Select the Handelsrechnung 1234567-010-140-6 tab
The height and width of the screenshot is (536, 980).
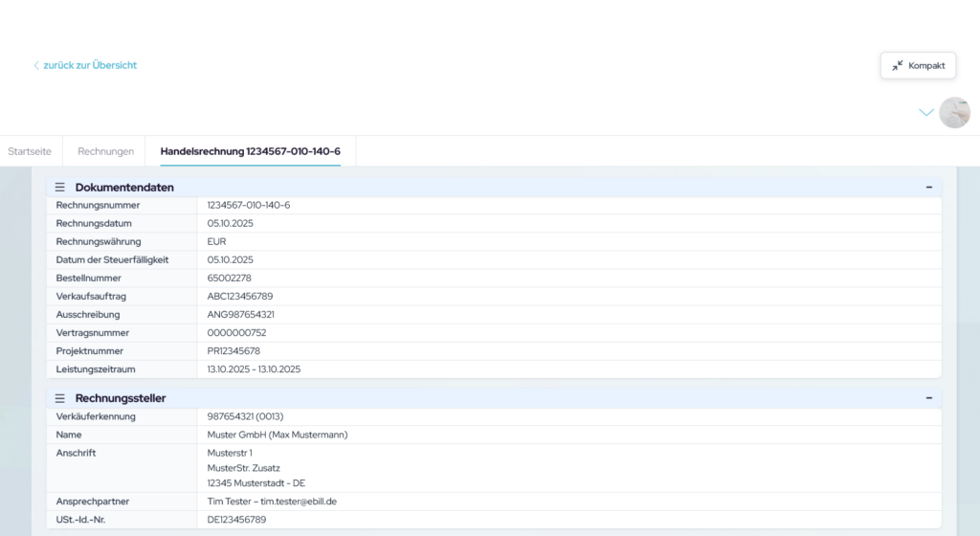pyautogui.click(x=250, y=151)
